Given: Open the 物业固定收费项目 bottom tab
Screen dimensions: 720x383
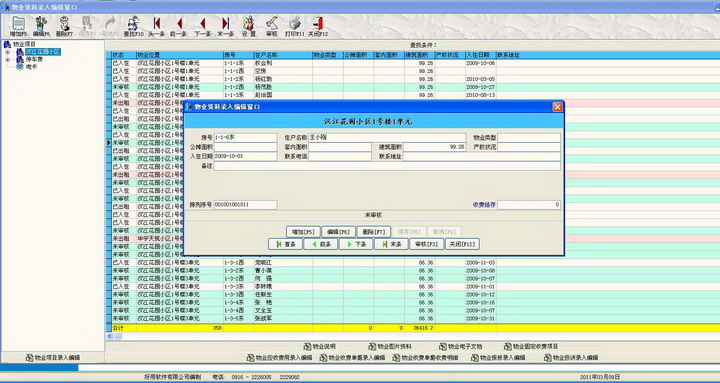Looking at the screenshot, I should (531, 346).
